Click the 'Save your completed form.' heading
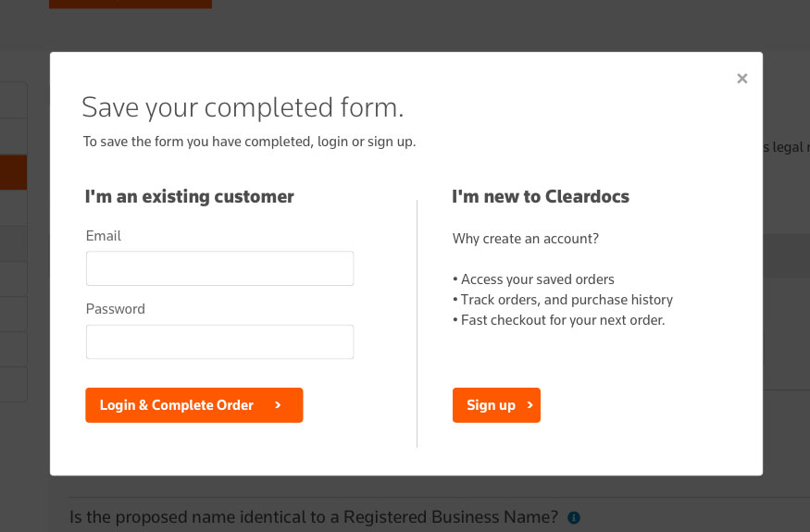This screenshot has width=810, height=532. click(243, 107)
